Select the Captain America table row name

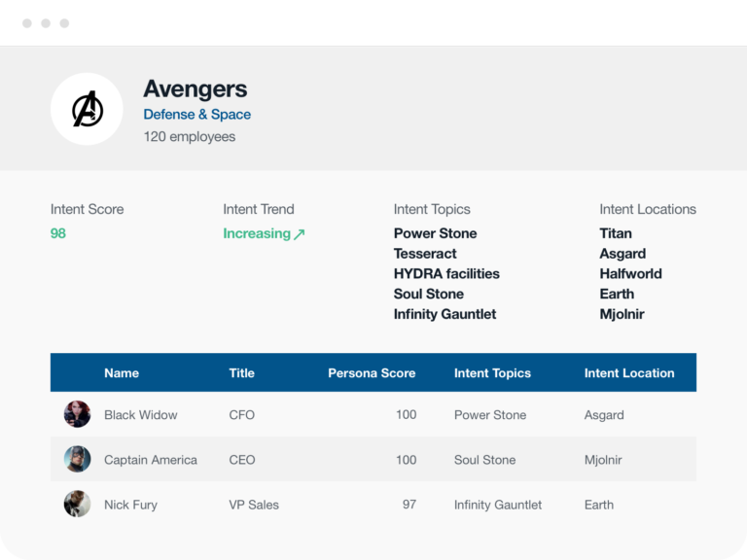click(x=151, y=460)
